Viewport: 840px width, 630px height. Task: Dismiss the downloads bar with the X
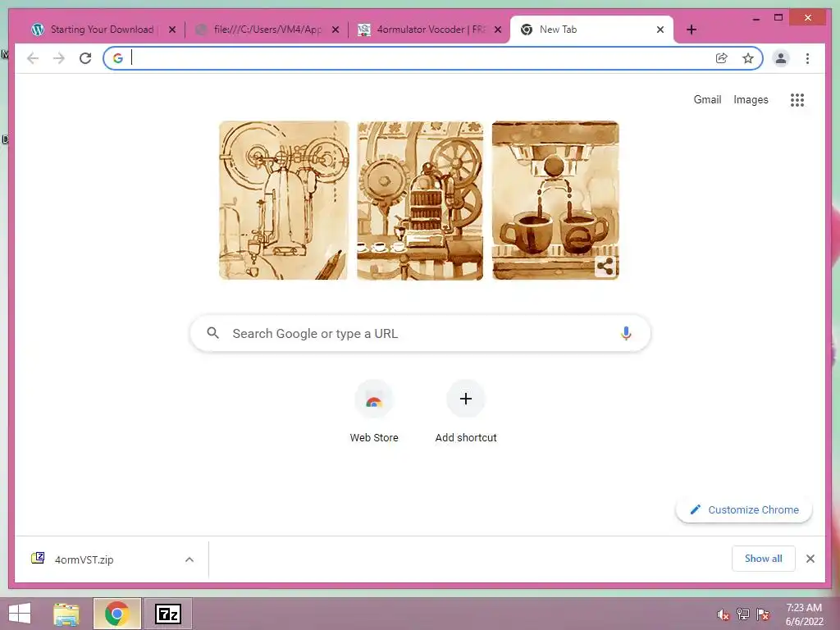pyautogui.click(x=810, y=559)
